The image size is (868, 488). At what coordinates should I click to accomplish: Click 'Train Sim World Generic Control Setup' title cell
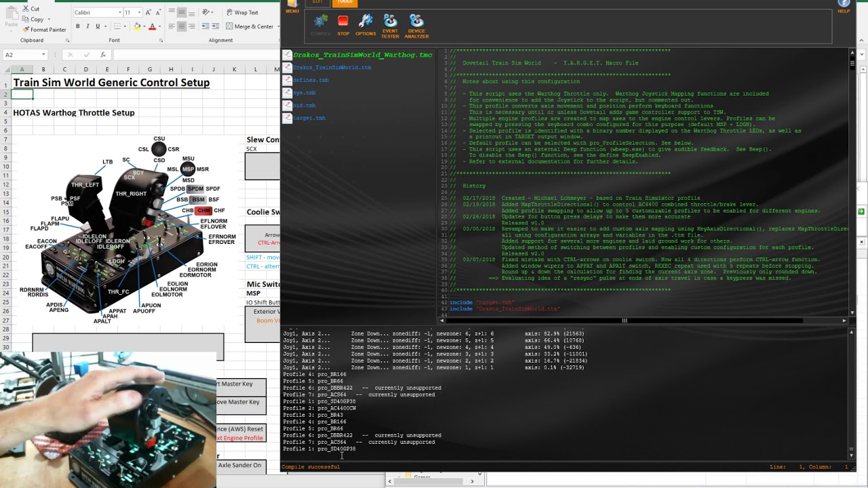(x=111, y=83)
